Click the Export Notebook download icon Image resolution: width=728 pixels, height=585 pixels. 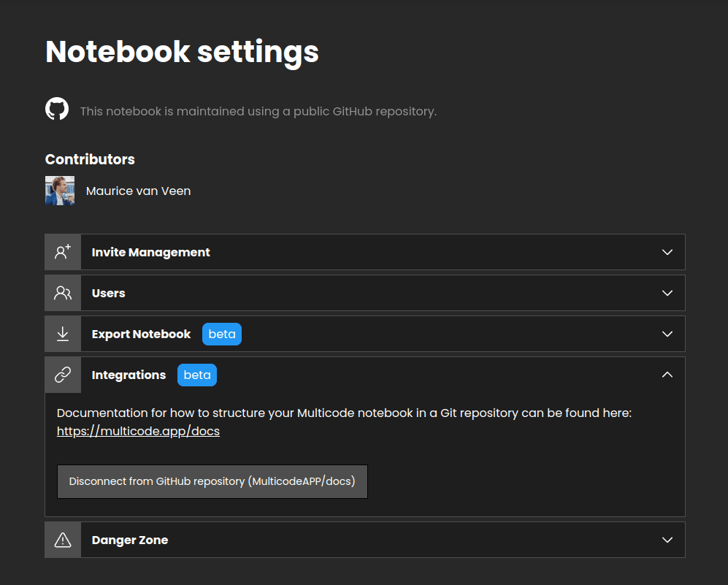[x=62, y=333]
